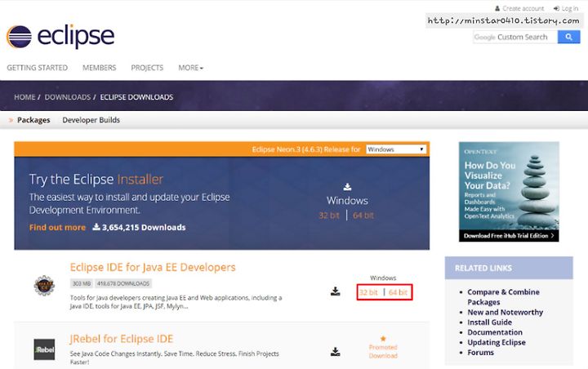Switch to Packages tab
This screenshot has width=588, height=369.
[33, 120]
